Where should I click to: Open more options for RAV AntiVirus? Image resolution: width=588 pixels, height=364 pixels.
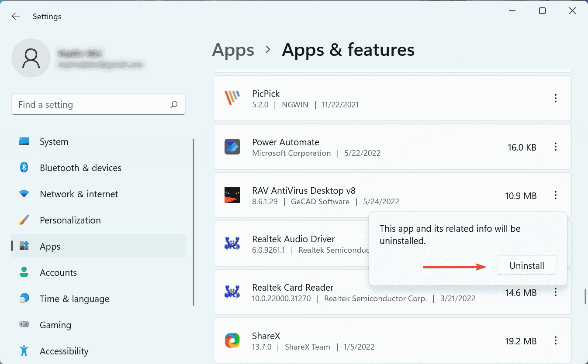tap(556, 196)
